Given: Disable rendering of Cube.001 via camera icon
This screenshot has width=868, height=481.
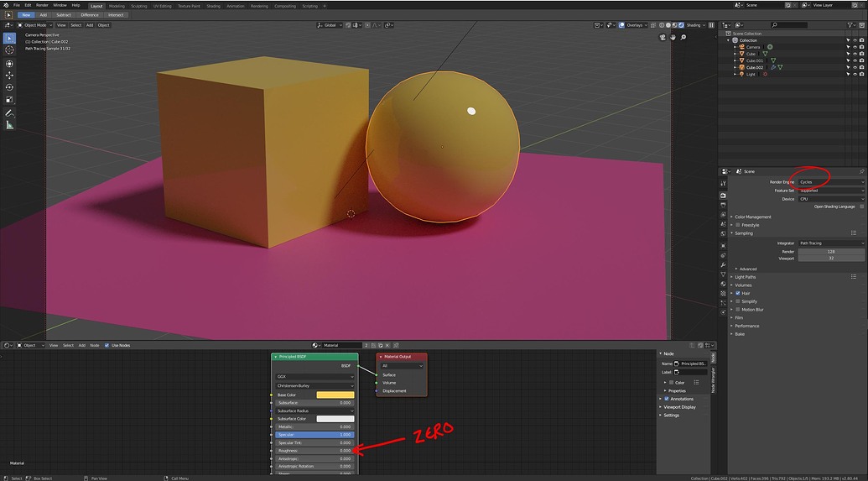Looking at the screenshot, I should tap(862, 60).
